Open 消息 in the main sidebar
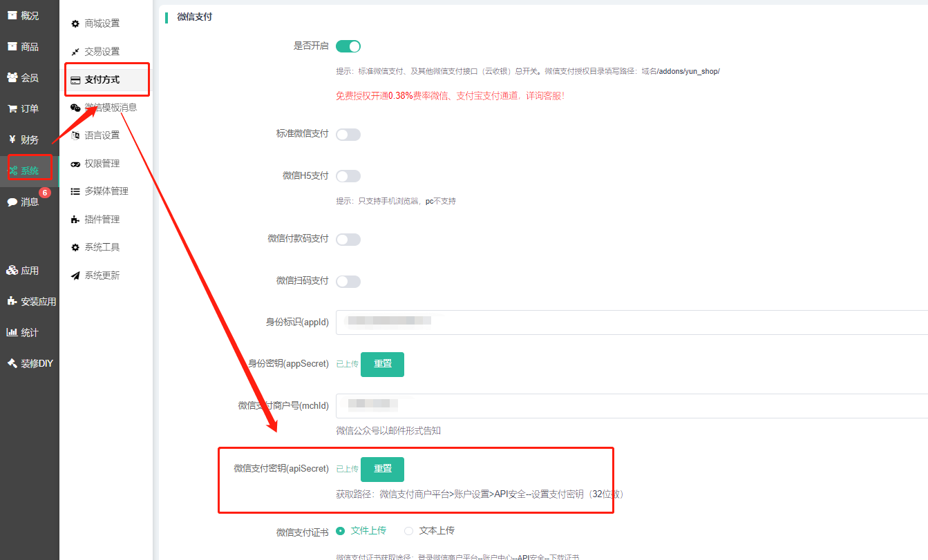Image resolution: width=928 pixels, height=560 pixels. coord(30,202)
